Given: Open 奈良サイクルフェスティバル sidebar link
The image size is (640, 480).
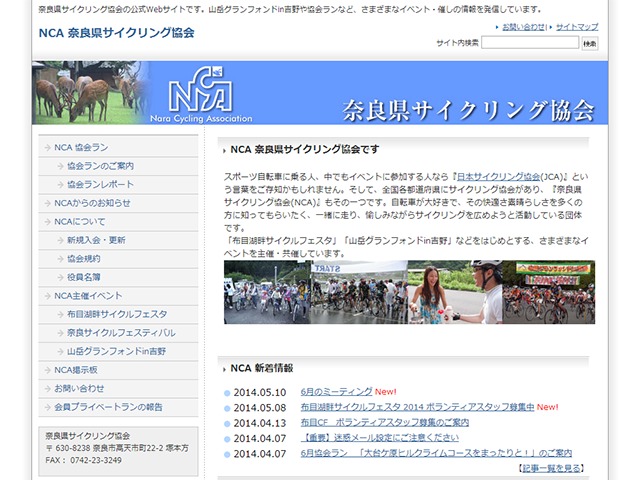Looking at the screenshot, I should coord(118,333).
